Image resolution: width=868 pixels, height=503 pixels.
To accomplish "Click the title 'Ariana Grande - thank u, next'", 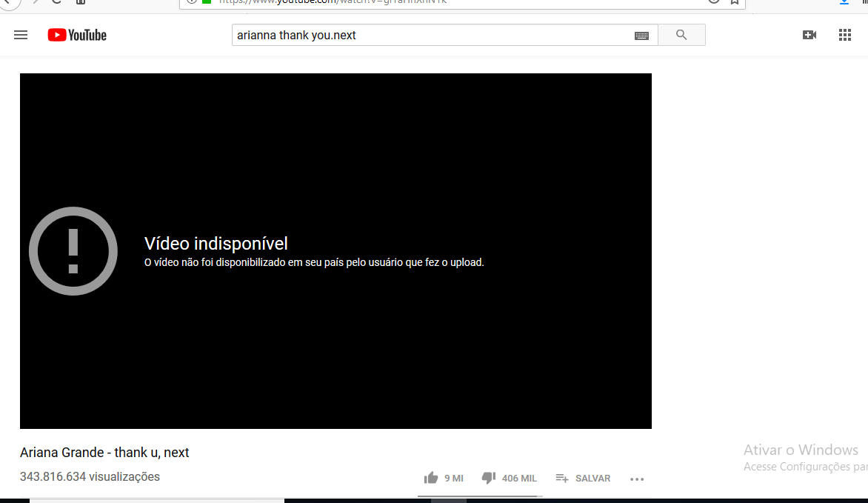I will 104,452.
